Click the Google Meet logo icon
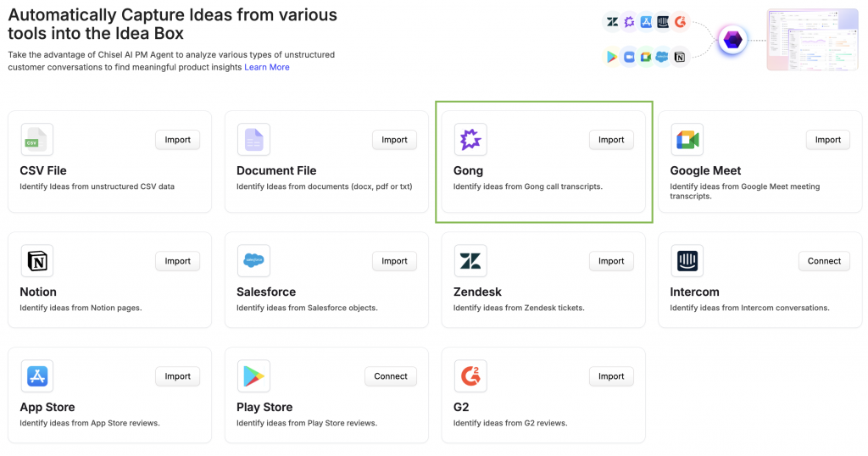The height and width of the screenshot is (456, 868). click(x=687, y=140)
